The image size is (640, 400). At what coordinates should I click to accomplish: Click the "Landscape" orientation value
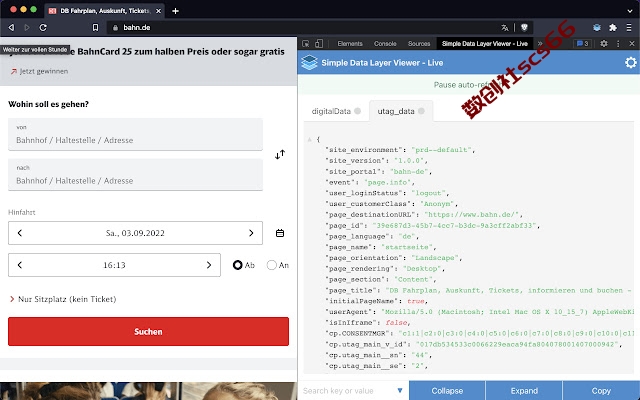coord(435,258)
